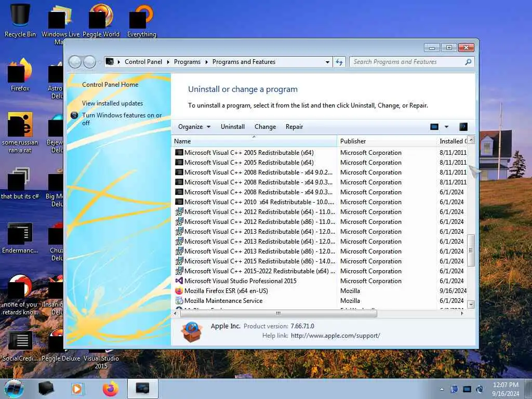Open the 'none of you' desktop icon
Image resolution: width=532 pixels, height=399 pixels.
(20, 295)
